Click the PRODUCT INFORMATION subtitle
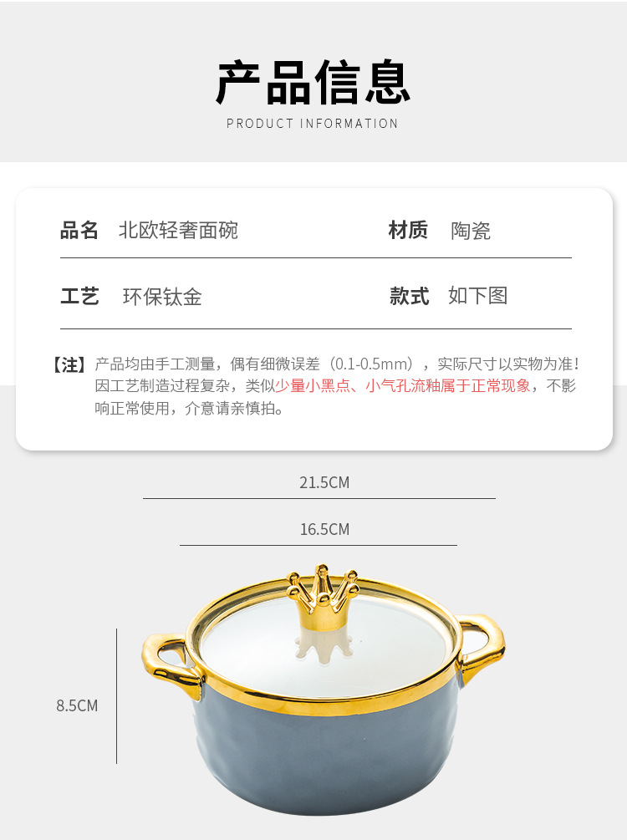Screen dimensions: 627x840 click(313, 124)
